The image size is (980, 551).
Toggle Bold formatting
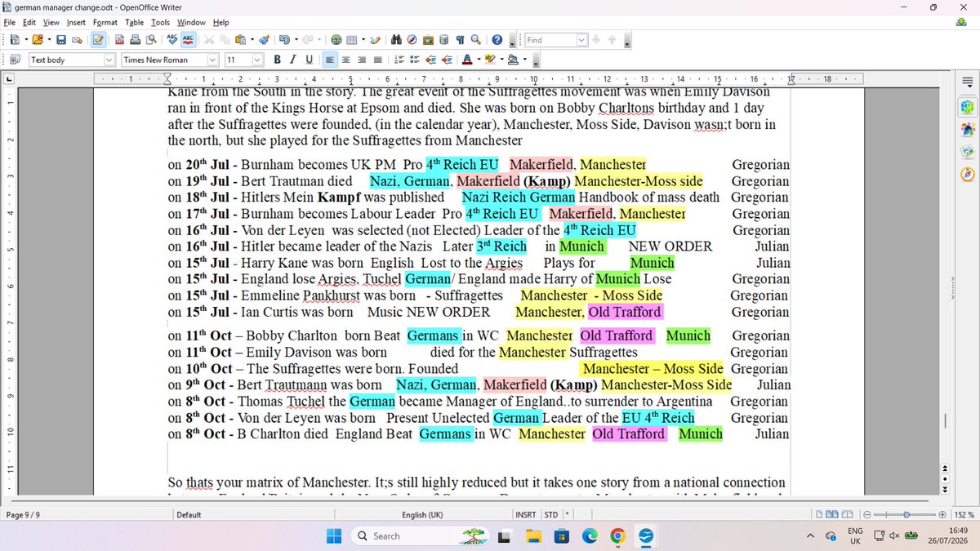coord(278,60)
